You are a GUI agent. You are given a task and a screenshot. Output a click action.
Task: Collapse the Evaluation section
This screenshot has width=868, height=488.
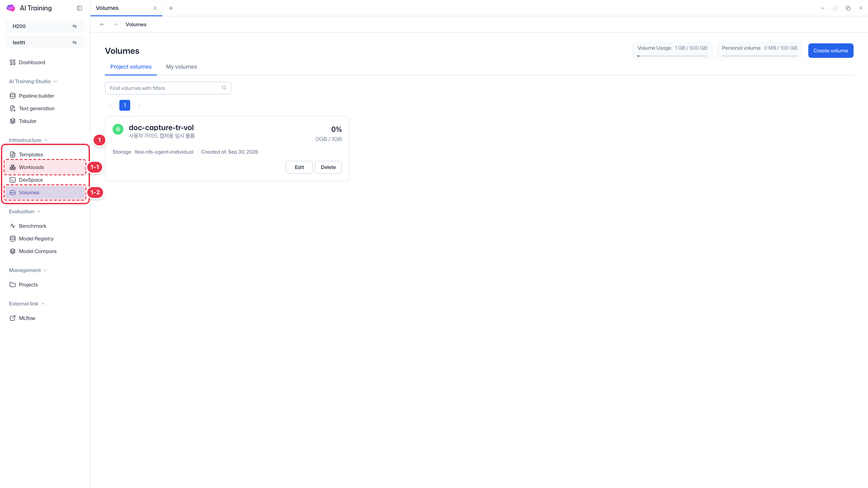click(x=25, y=211)
